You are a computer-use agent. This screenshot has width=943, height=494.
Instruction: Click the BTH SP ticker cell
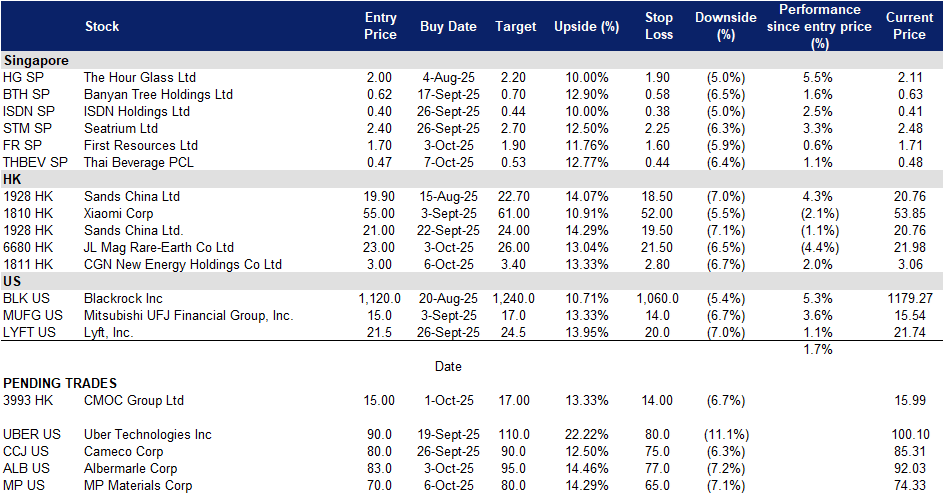(26, 94)
